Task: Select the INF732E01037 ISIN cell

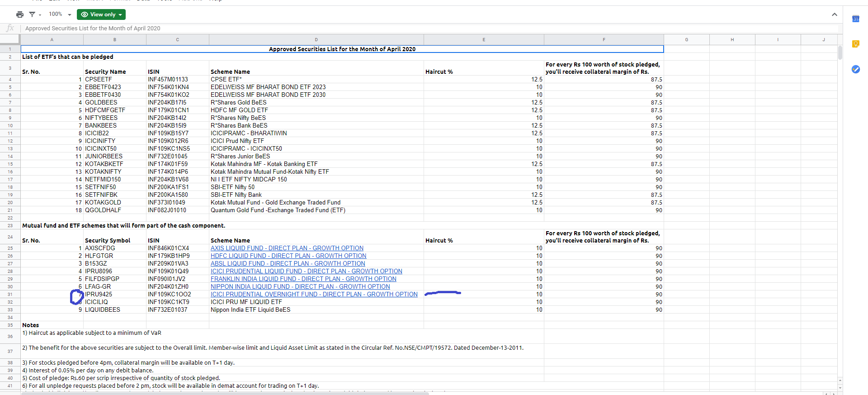Action: click(x=178, y=309)
